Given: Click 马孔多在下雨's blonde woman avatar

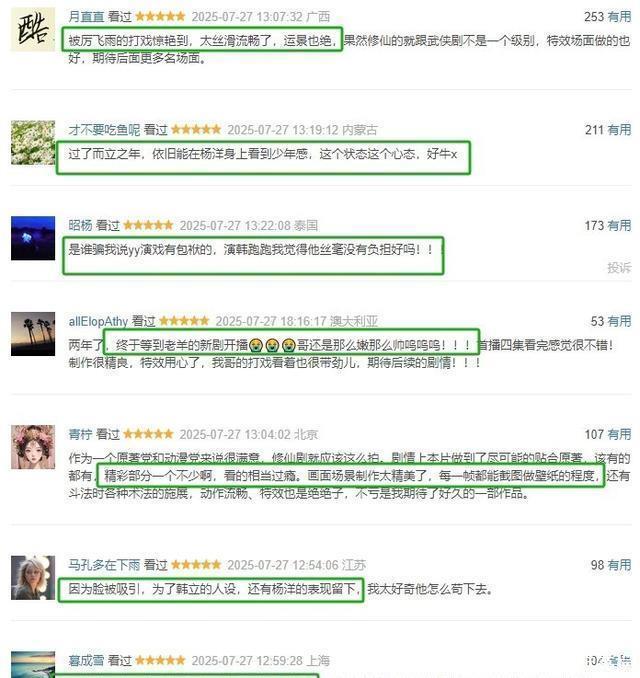Looking at the screenshot, I should pos(33,578).
